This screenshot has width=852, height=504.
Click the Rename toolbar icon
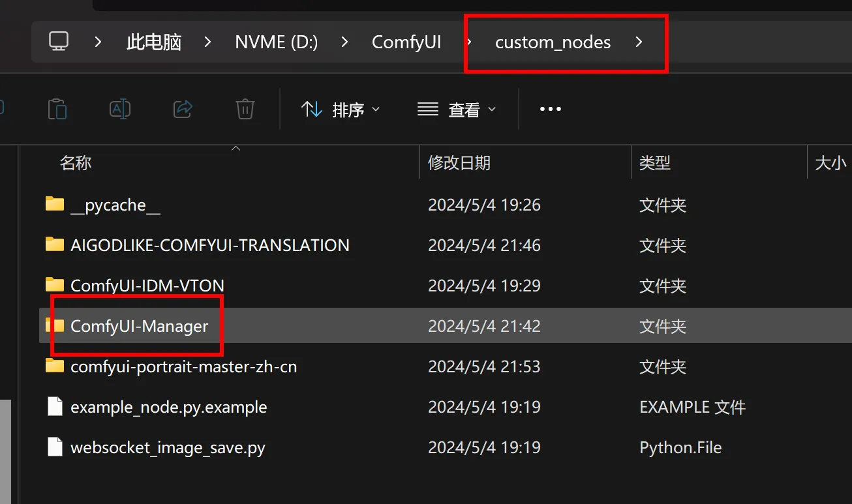tap(120, 109)
